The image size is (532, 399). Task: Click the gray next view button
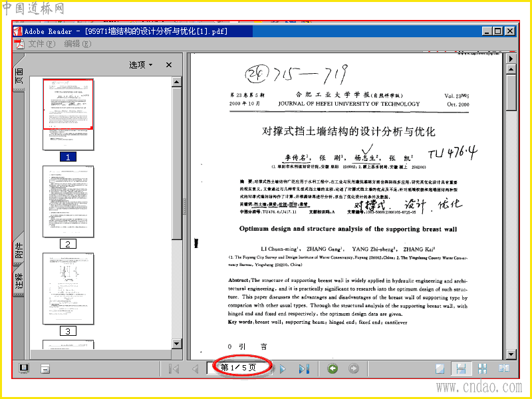pos(354,368)
